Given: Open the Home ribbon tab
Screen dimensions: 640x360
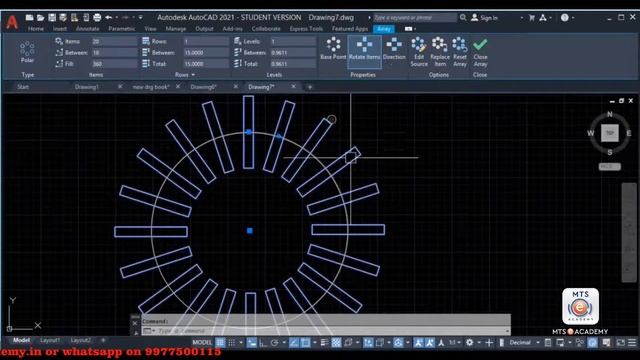Looking at the screenshot, I should pos(36,29).
